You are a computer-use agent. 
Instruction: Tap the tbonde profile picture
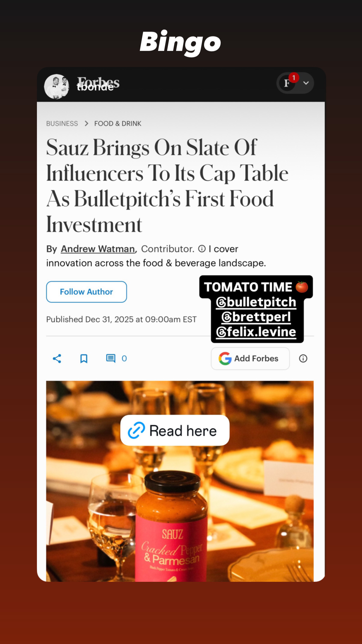56,87
